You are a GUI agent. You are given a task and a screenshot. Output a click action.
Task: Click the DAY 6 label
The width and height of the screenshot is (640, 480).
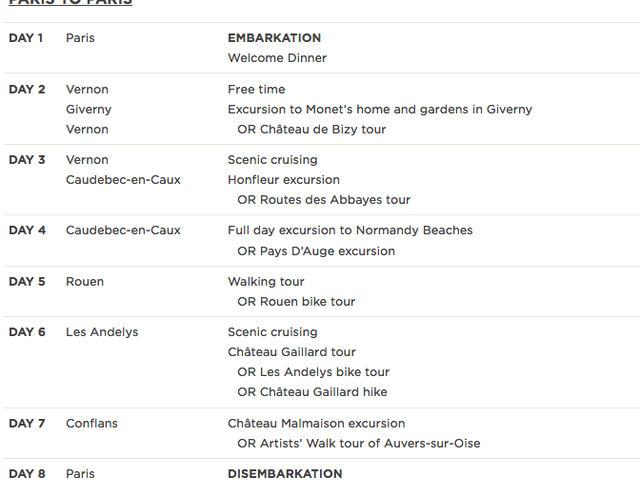[x=27, y=332]
